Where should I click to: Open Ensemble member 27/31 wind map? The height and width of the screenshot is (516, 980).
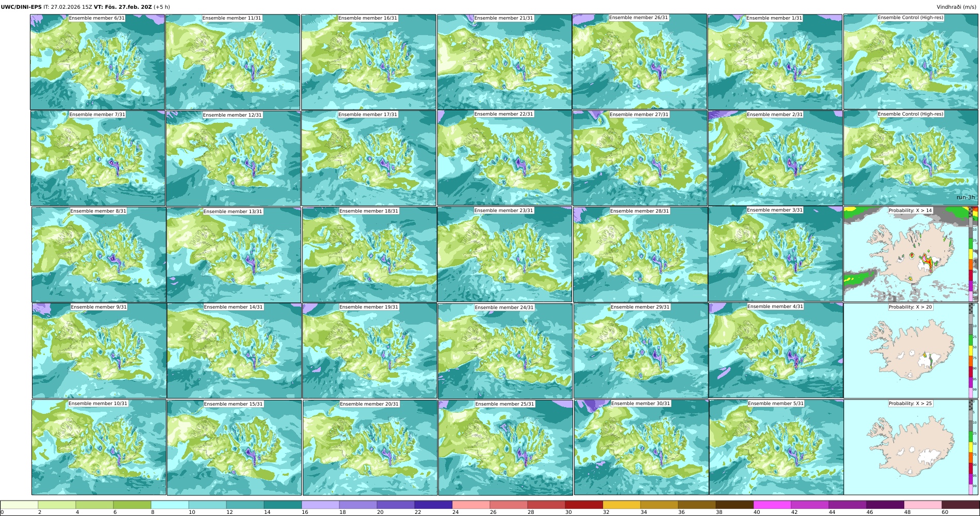640,158
